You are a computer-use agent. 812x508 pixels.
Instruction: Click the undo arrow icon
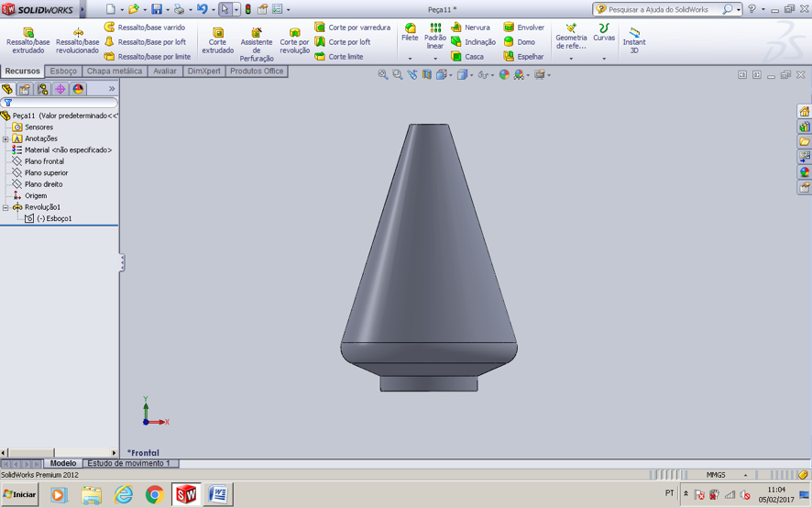(x=202, y=9)
